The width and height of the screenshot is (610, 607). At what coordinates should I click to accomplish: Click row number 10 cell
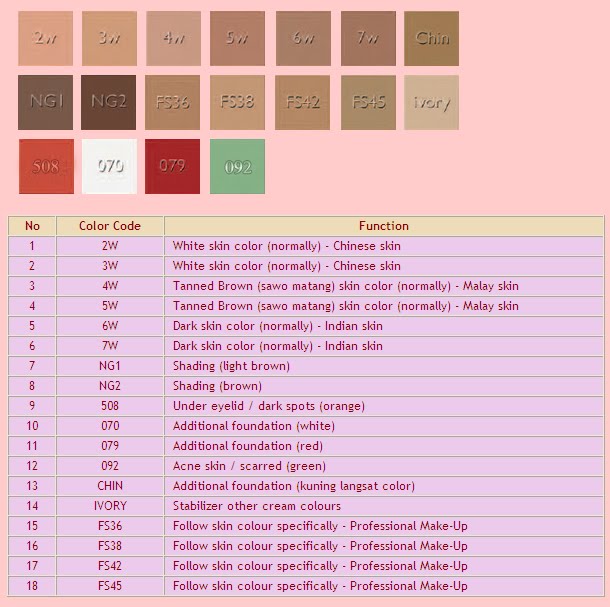[x=32, y=426]
